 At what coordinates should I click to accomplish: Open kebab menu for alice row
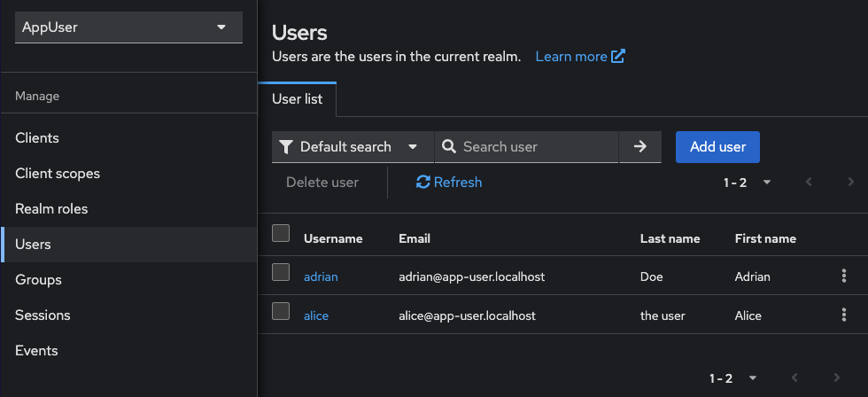(843, 315)
